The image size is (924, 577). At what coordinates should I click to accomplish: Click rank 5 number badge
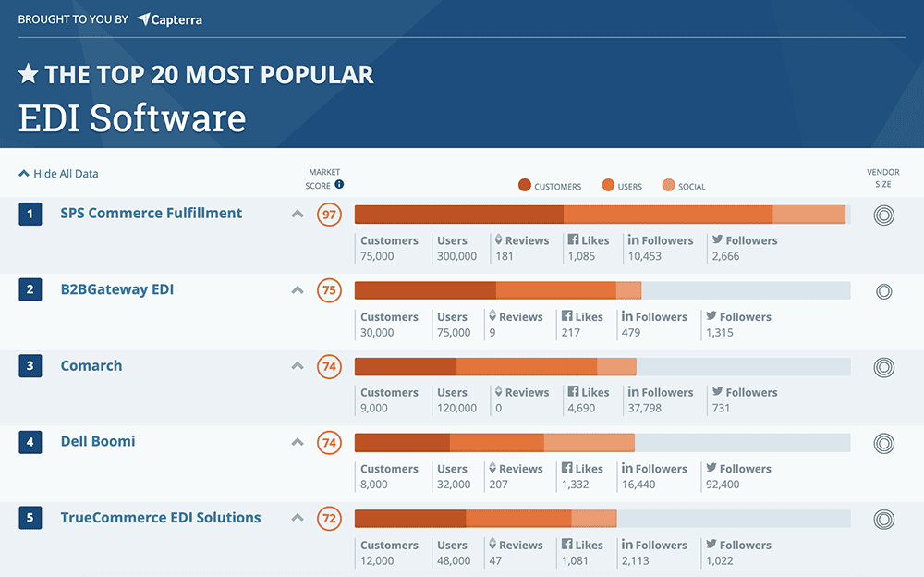pos(30,518)
